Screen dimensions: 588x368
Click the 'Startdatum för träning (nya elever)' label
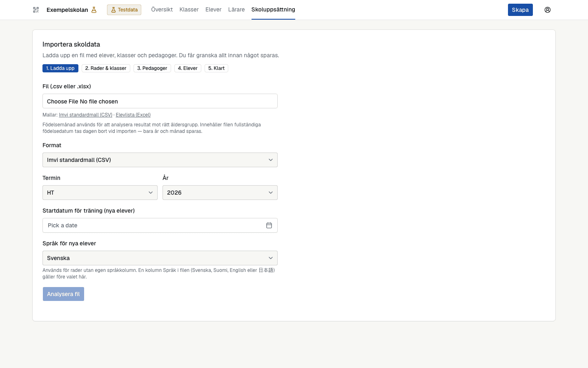pos(89,211)
